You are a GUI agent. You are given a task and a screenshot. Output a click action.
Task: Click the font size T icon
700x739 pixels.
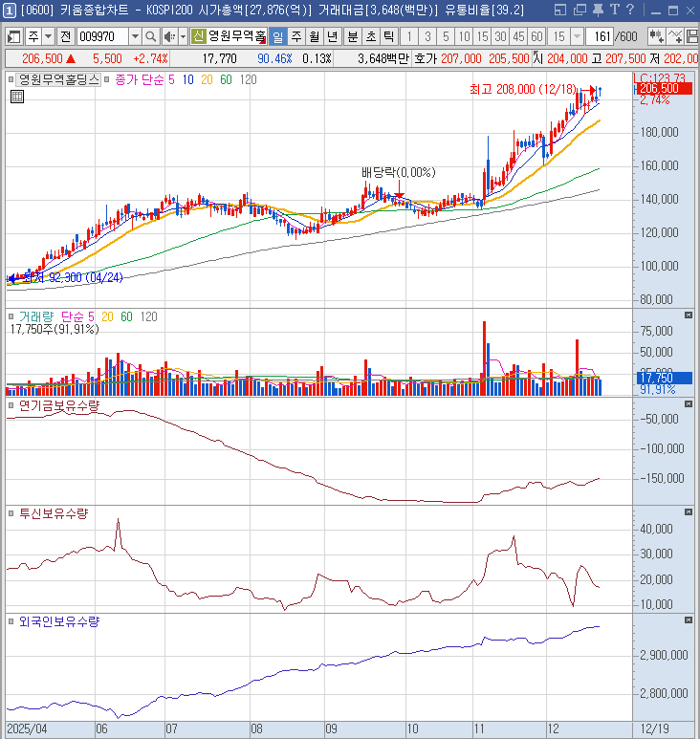(613, 10)
